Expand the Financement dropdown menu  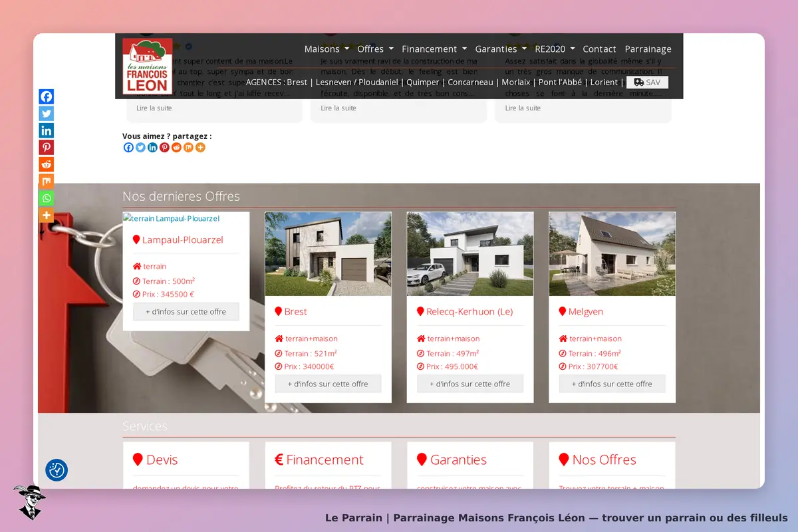434,49
